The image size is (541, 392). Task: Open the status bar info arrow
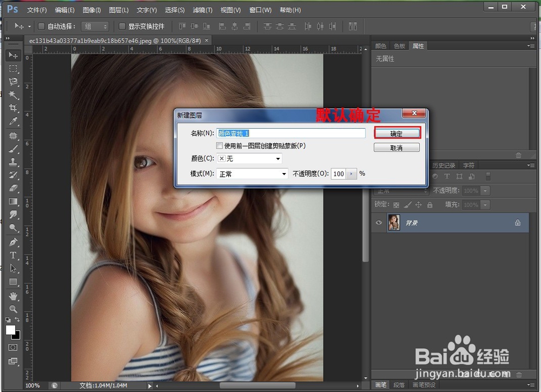[150, 386]
